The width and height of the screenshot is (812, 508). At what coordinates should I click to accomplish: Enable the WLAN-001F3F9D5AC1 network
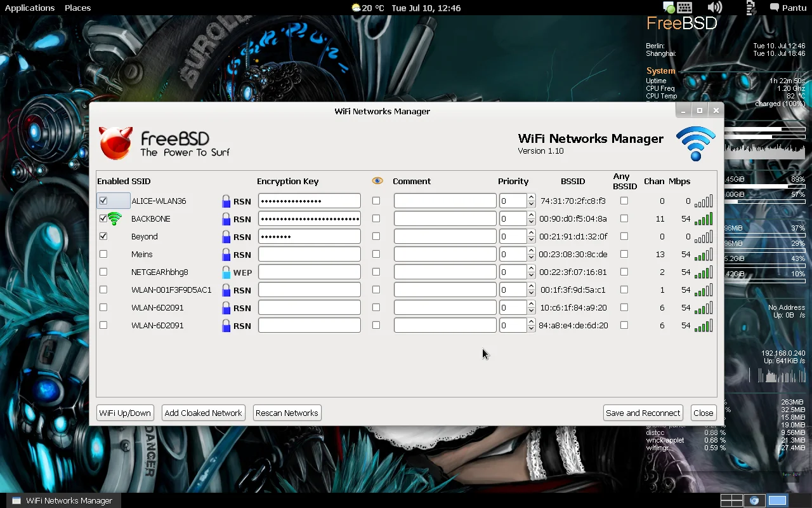pyautogui.click(x=103, y=290)
